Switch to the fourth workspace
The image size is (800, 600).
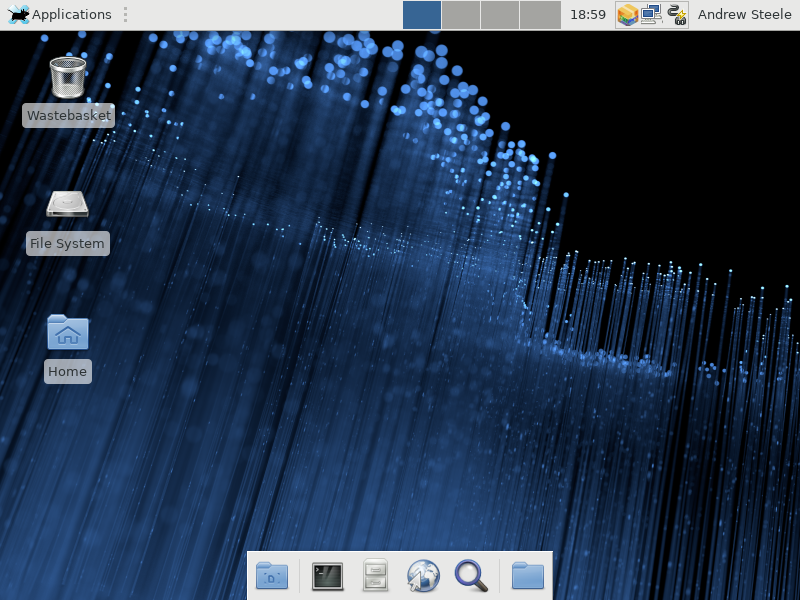(540, 15)
